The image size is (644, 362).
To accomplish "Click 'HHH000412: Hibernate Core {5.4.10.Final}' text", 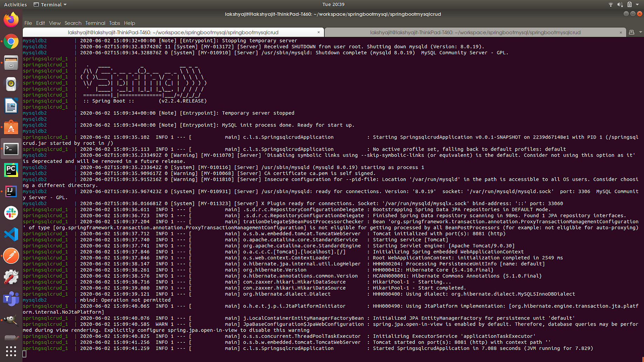I will 433,270.
